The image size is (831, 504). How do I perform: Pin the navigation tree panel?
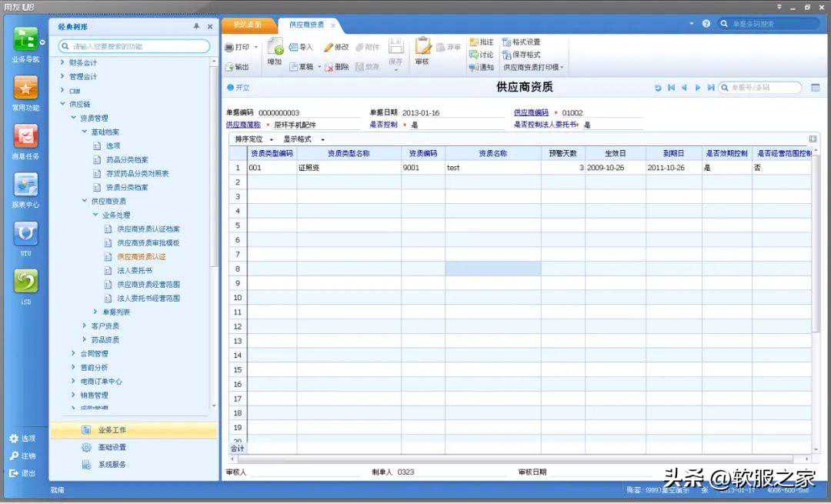[x=196, y=26]
